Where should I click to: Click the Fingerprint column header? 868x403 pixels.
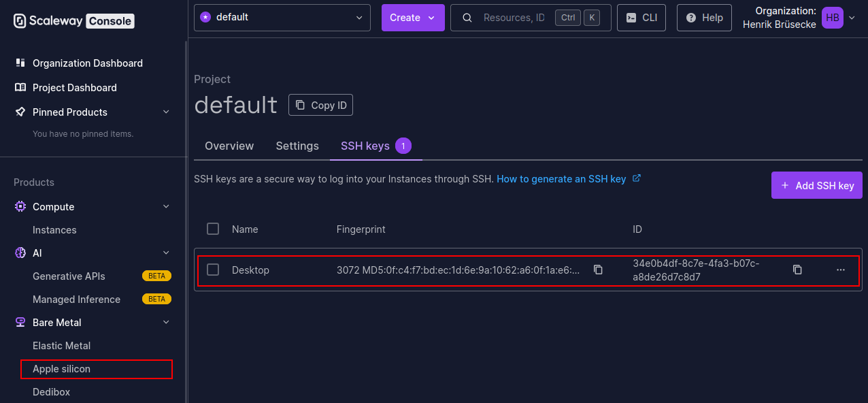pyautogui.click(x=361, y=229)
